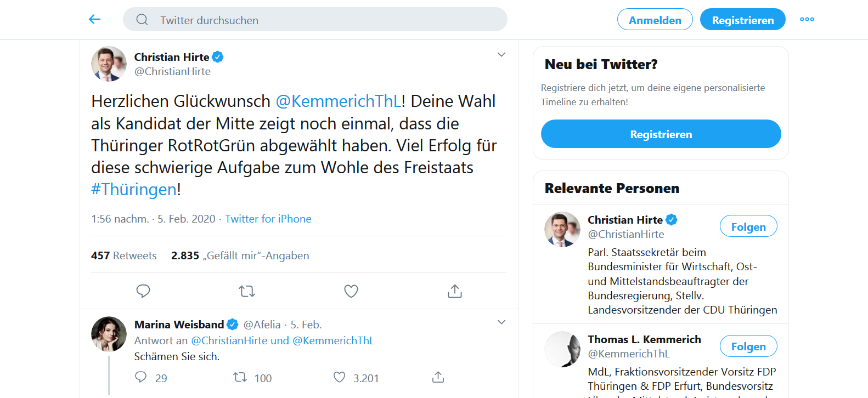Image resolution: width=868 pixels, height=398 pixels.
Task: Open Marina Weisband's profile picture
Action: click(109, 334)
